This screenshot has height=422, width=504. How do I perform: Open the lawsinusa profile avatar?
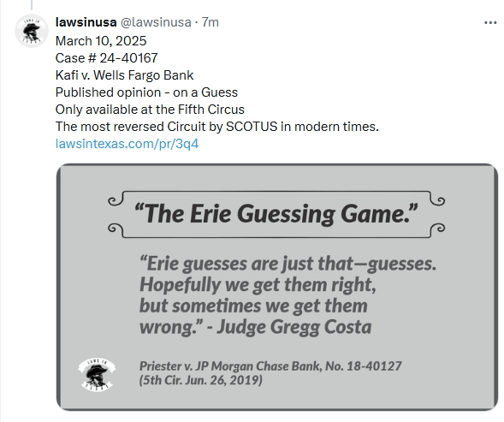pyautogui.click(x=32, y=31)
